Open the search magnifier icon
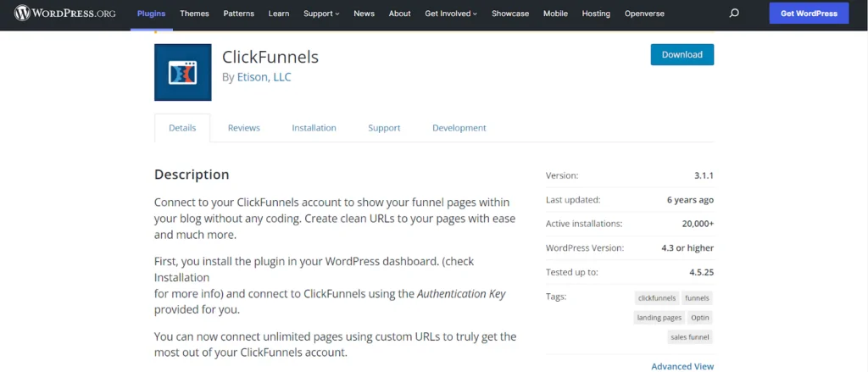 pyautogui.click(x=734, y=14)
